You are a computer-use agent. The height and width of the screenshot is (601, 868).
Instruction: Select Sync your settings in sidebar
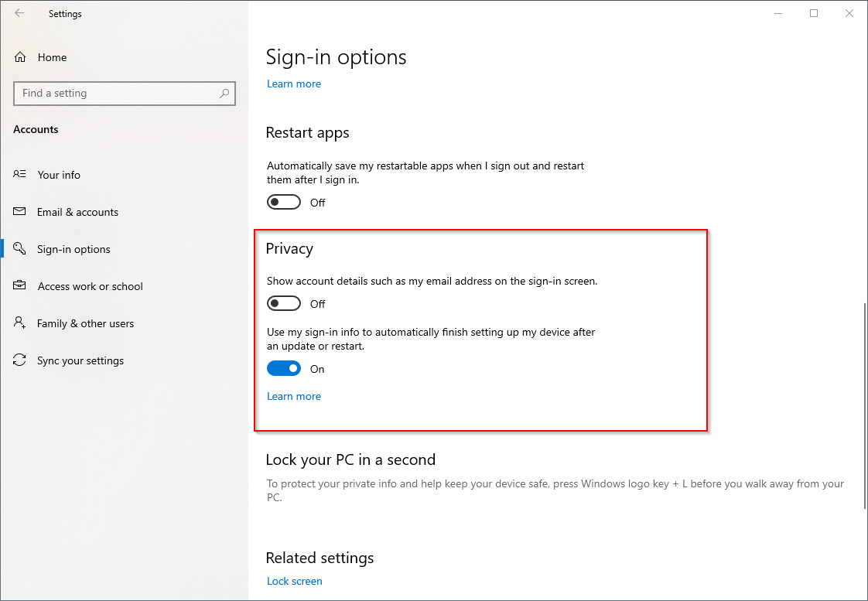tap(80, 360)
